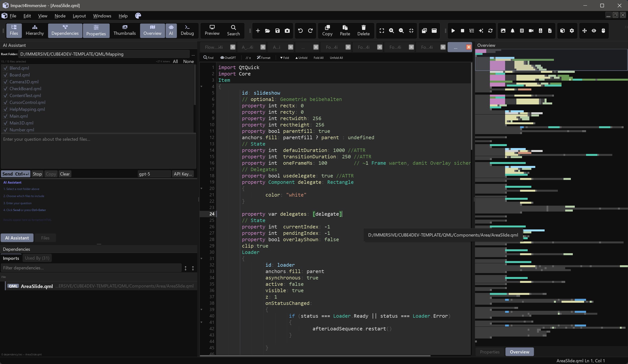This screenshot has width=628, height=364.
Task: Collapse the code fold at line 20
Action: [x=201, y=188]
